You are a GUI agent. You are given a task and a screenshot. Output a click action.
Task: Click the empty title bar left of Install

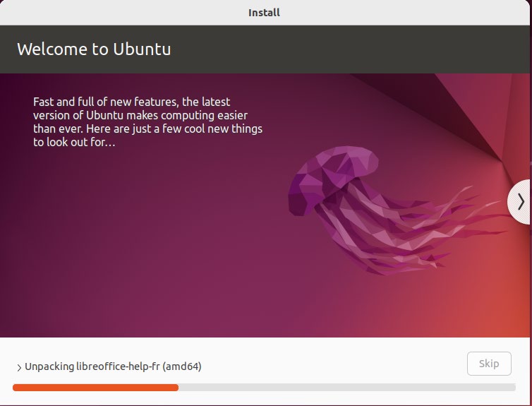[122, 13]
